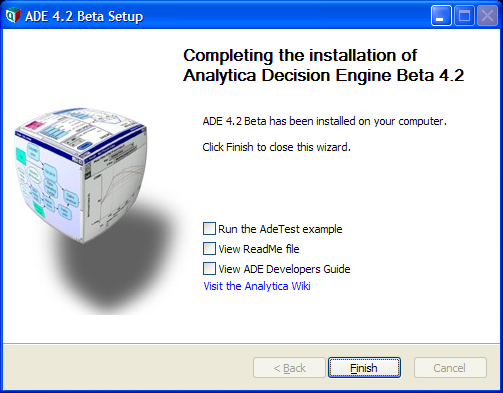The image size is (503, 393).
Task: Click the disabled Back button
Action: 289,368
